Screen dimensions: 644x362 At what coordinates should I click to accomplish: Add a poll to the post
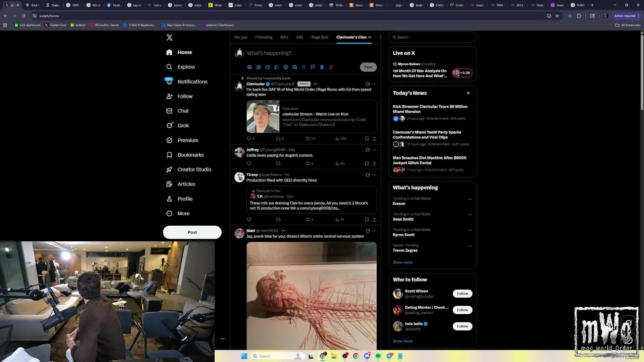(277, 67)
